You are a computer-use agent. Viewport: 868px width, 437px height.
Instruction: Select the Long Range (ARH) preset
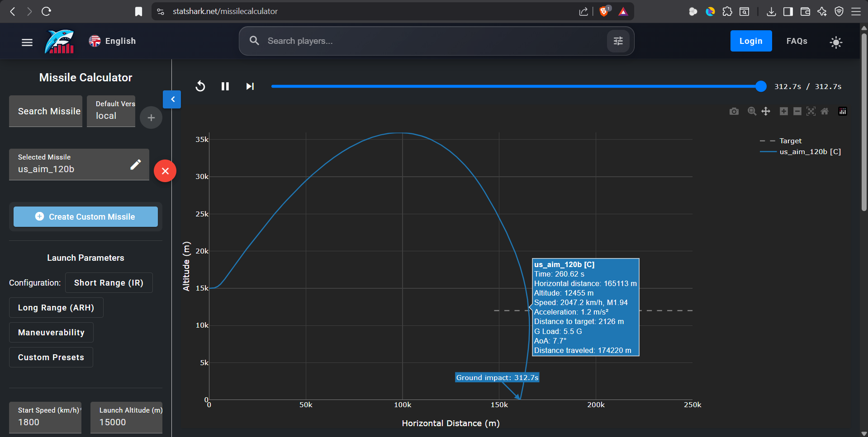click(56, 308)
